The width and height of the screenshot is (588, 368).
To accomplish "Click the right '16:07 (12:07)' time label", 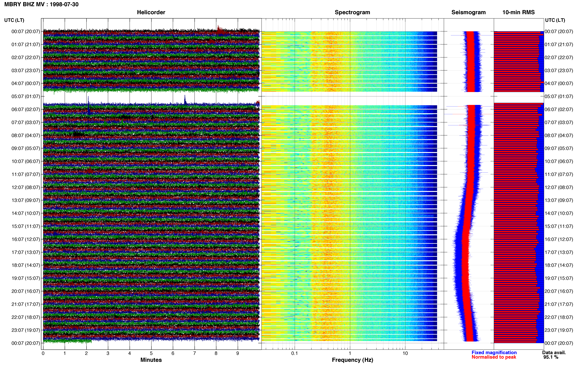I will 559,239.
